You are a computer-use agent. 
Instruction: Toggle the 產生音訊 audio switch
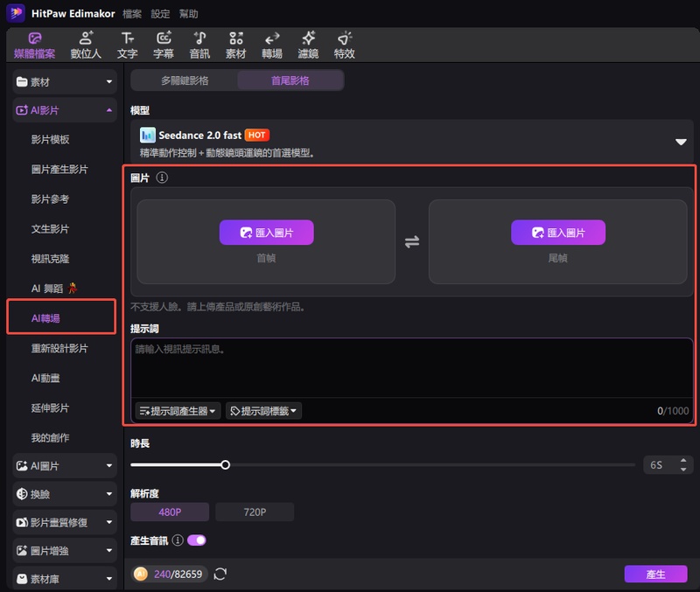coord(196,540)
